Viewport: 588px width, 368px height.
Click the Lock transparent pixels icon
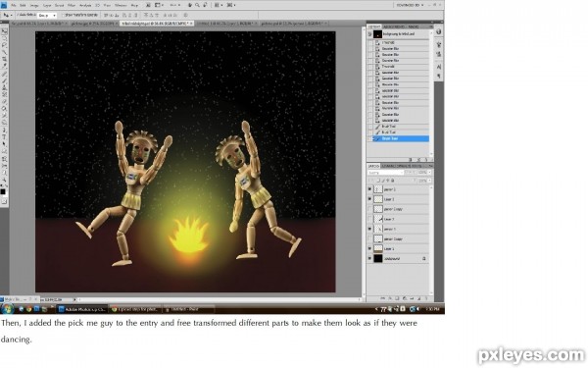click(377, 181)
